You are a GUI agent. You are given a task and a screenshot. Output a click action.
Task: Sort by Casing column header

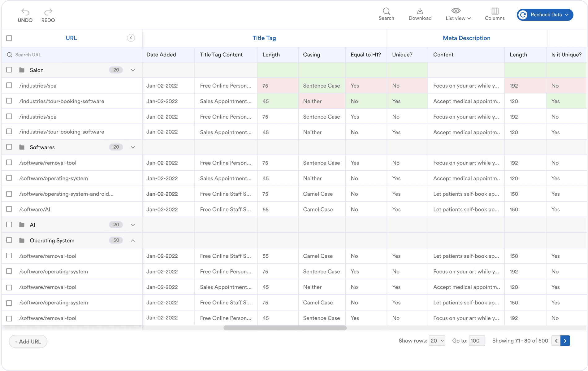(311, 55)
